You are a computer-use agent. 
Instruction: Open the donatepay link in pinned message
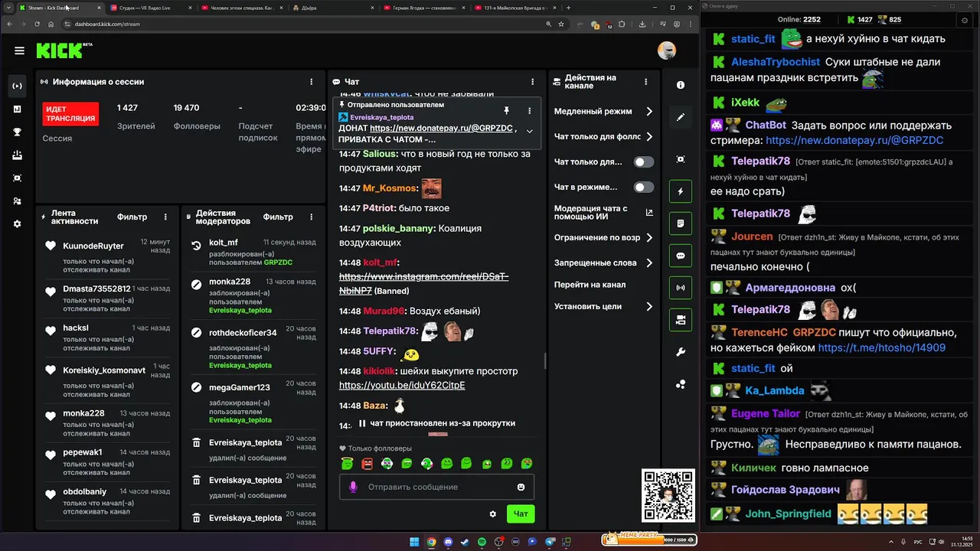coord(441,128)
